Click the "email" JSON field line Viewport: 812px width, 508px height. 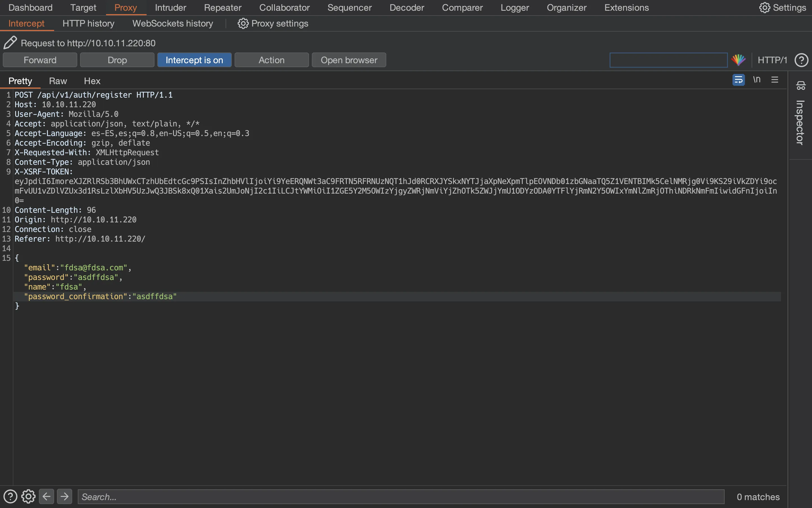78,268
